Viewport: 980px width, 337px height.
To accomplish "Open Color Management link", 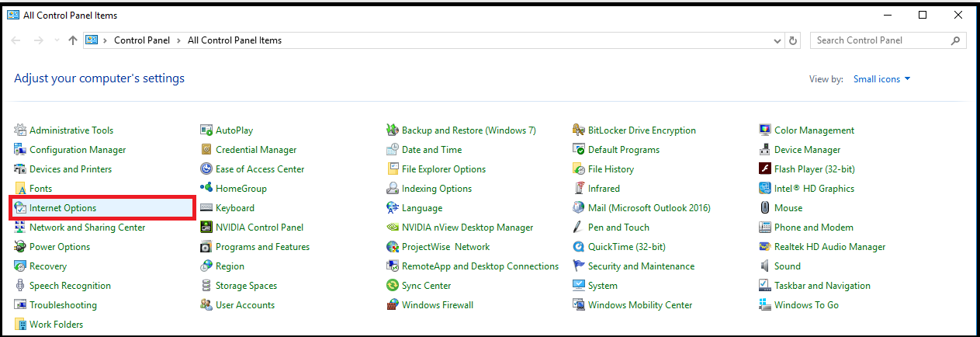I will (x=814, y=130).
